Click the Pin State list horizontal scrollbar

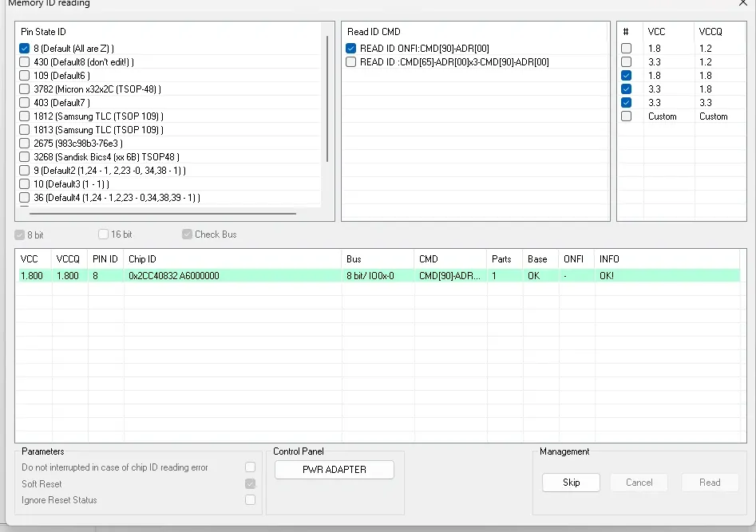click(x=163, y=213)
